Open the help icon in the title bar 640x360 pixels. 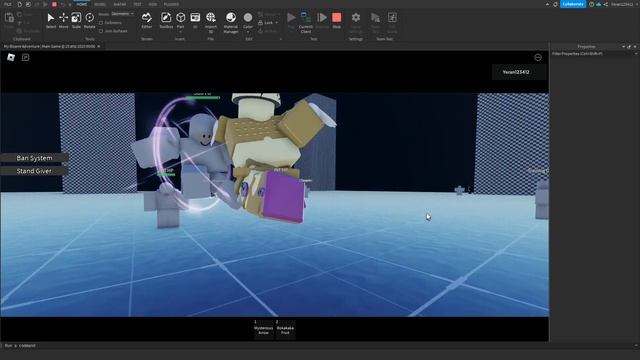coord(591,4)
